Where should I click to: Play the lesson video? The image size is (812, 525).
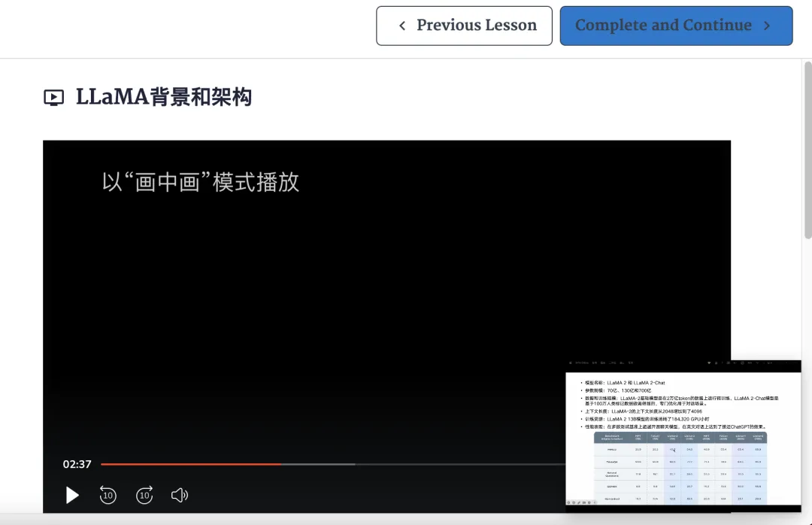pyautogui.click(x=72, y=496)
